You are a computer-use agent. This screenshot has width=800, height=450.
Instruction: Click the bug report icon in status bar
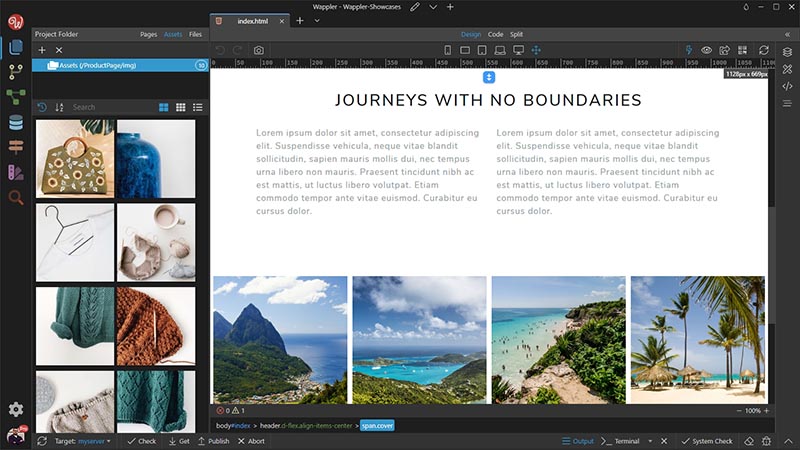tap(766, 441)
